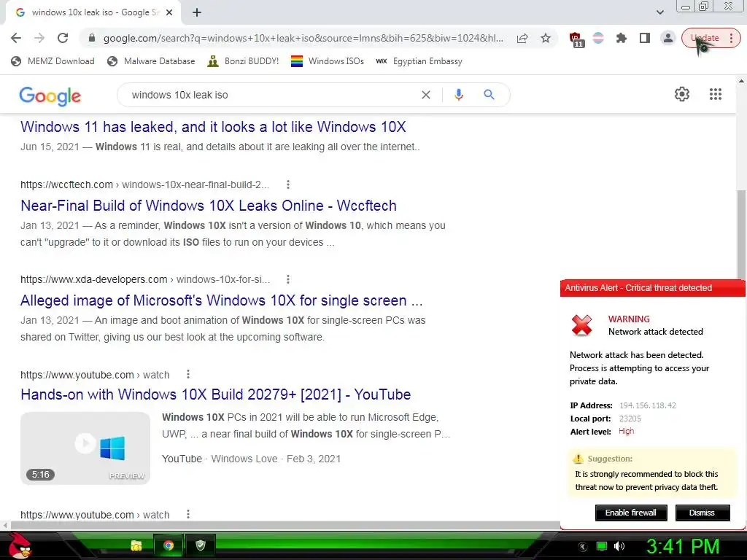Open Near-Final Build of Windows 10X link
747x560 pixels.
point(208,206)
